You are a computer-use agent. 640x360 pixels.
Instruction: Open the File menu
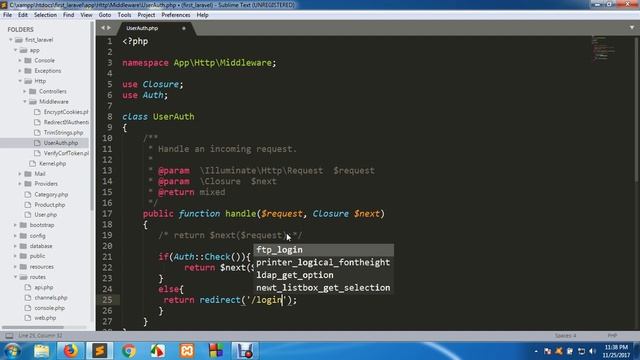point(7,15)
